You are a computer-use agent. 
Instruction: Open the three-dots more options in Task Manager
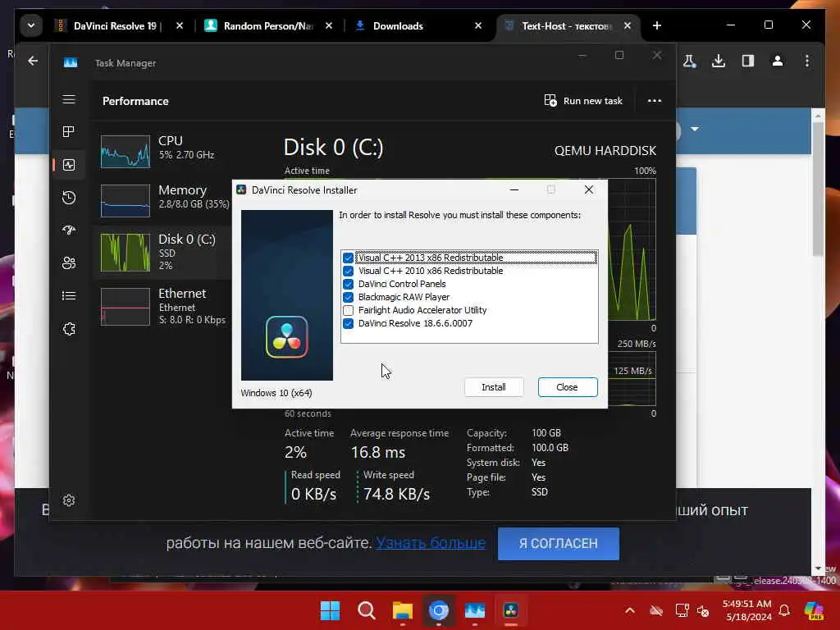[654, 101]
